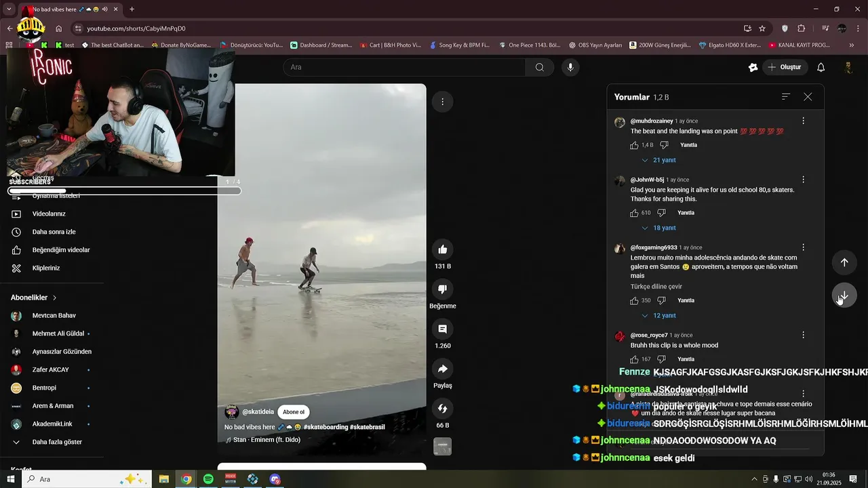The image size is (868, 488).
Task: Open the short's sound thumbnail
Action: tap(442, 447)
